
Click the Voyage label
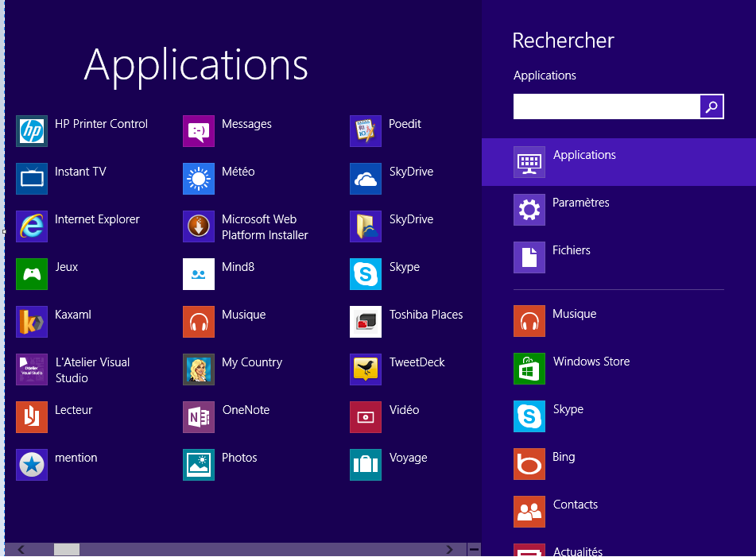[408, 458]
